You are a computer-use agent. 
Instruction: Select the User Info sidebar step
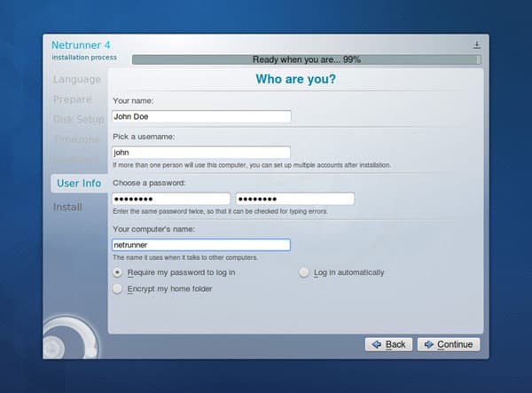(x=78, y=184)
